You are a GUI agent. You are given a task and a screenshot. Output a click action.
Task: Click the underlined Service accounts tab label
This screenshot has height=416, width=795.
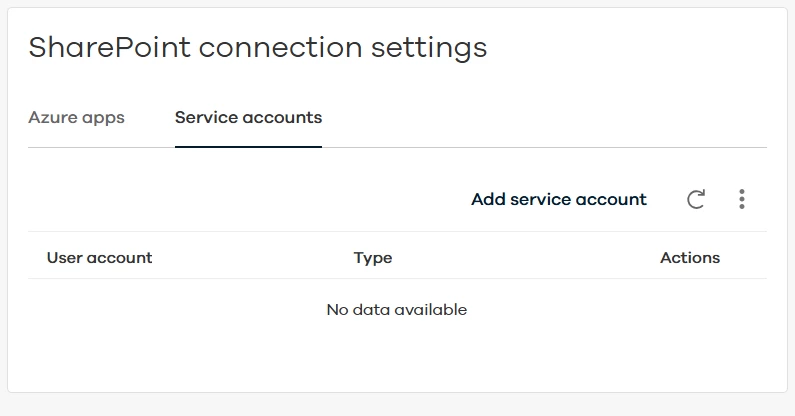(248, 118)
